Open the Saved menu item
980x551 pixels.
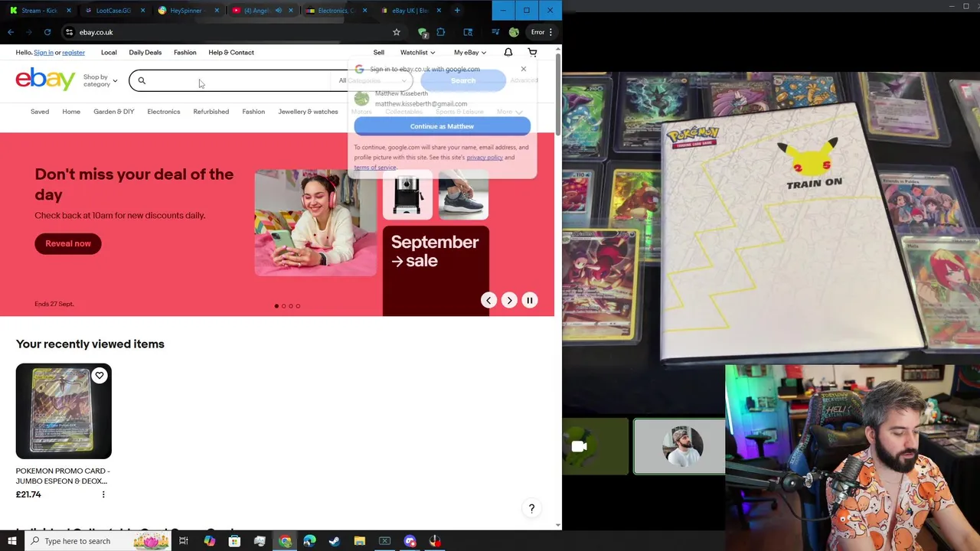point(40,112)
